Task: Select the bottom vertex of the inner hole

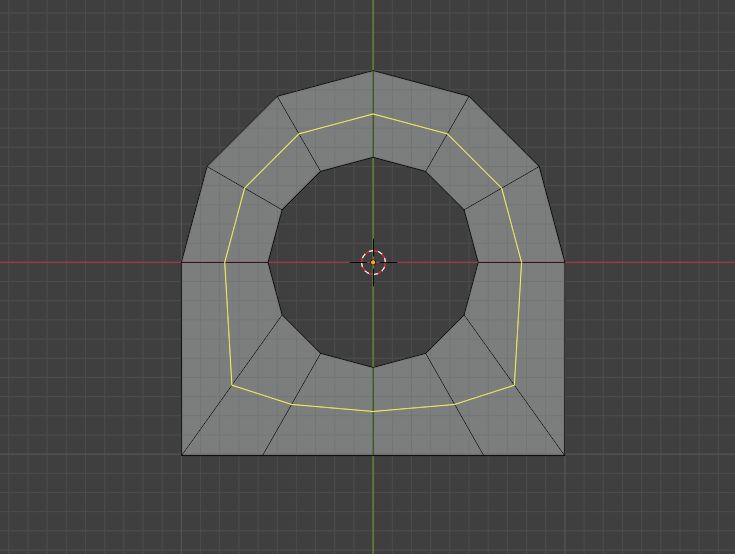Action: 373,367
